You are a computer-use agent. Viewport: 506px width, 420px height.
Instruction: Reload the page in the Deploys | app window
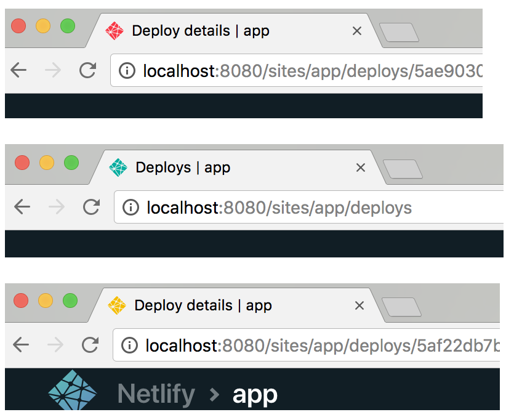[92, 208]
